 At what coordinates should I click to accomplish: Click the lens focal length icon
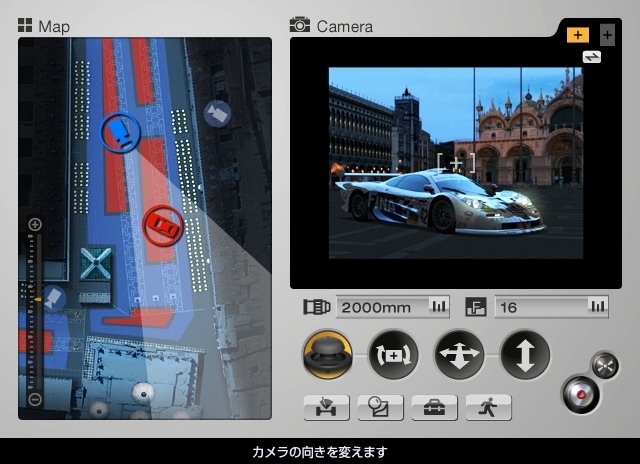[x=317, y=307]
